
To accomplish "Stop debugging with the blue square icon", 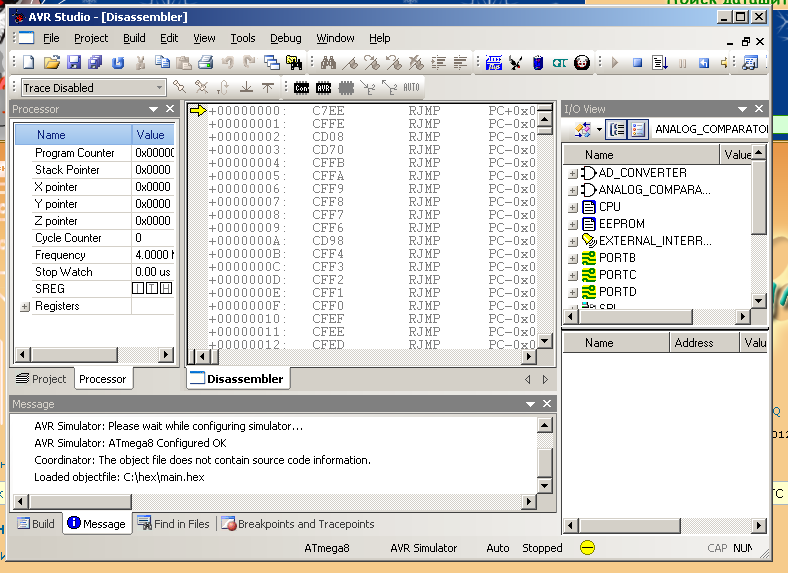I will tap(637, 62).
